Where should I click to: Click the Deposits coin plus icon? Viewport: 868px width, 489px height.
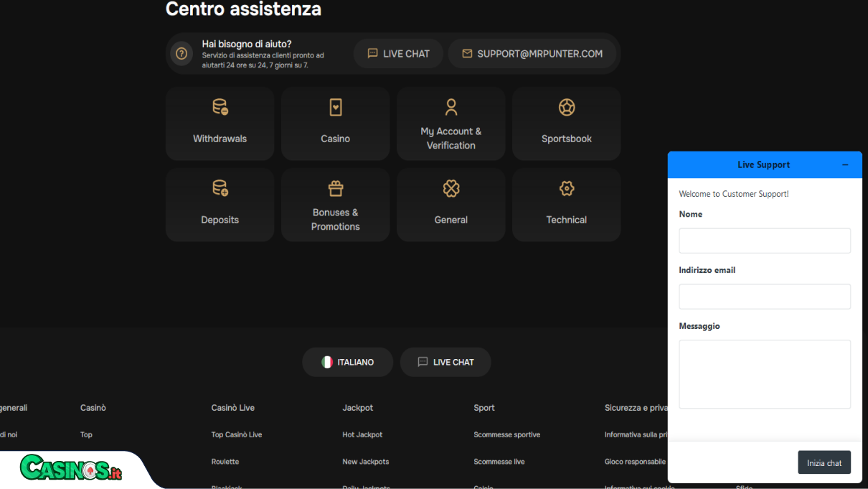[220, 188]
